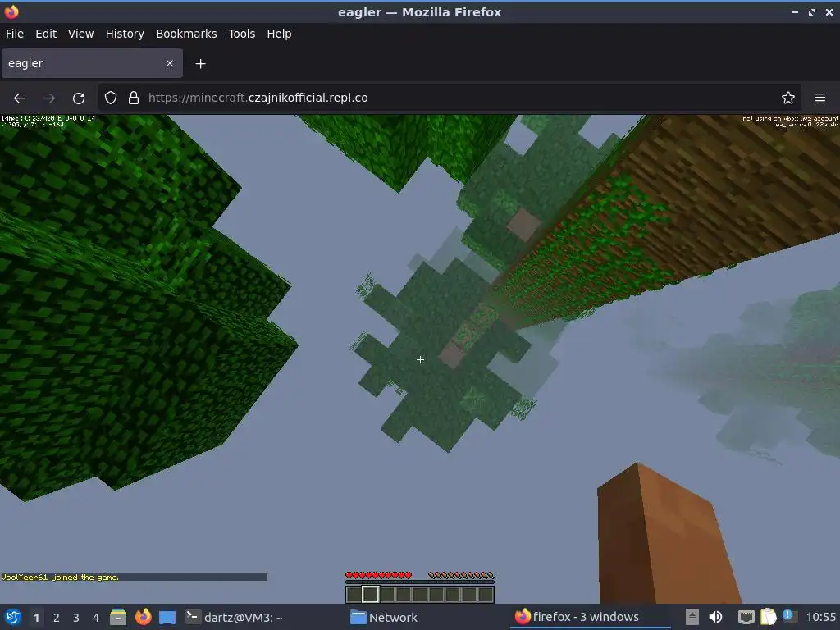Click the update notification tray icon
840x630 pixels.
[788, 616]
